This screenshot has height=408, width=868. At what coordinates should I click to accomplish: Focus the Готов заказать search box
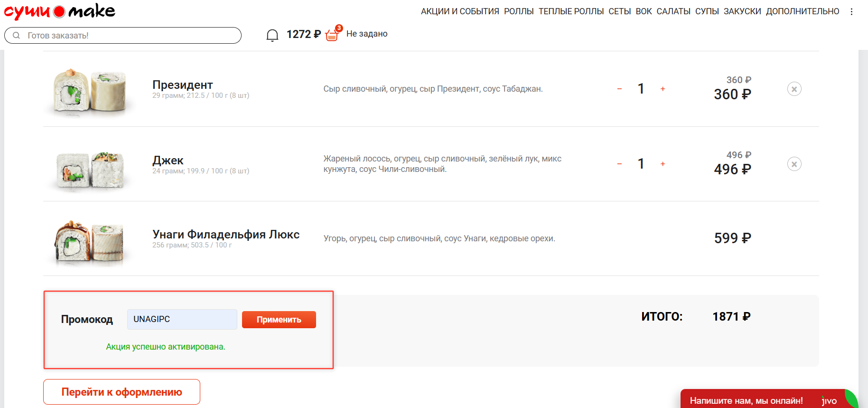pyautogui.click(x=123, y=36)
